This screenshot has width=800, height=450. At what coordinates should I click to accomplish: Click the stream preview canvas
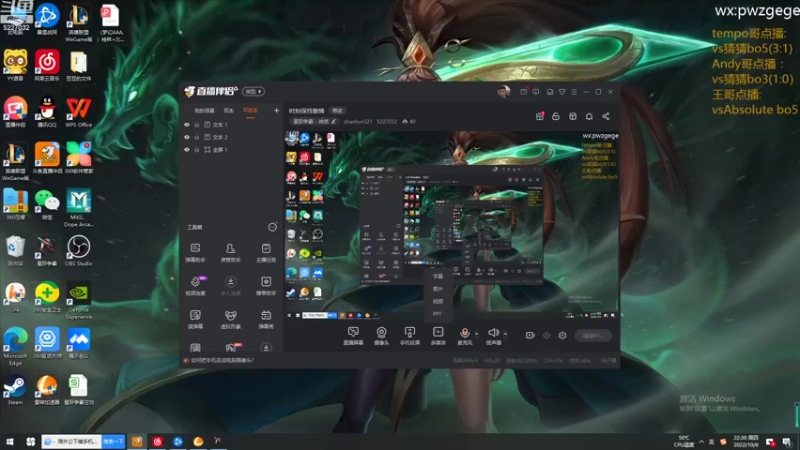click(452, 226)
